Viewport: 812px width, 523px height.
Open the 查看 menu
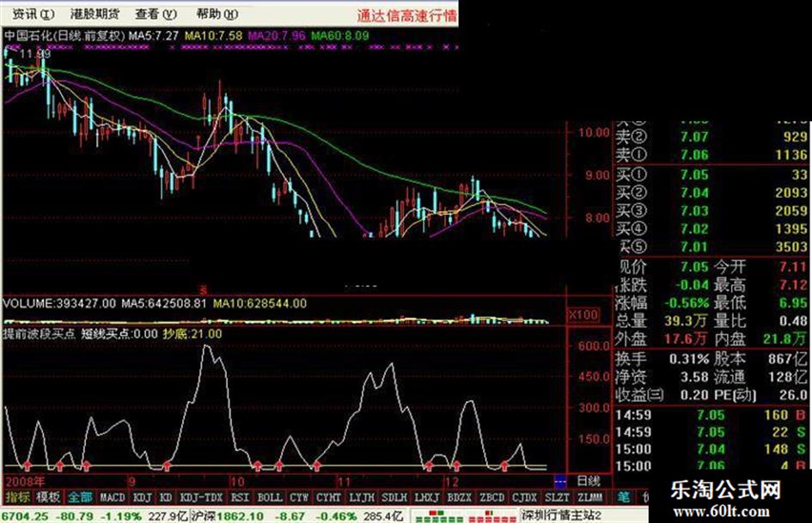click(156, 14)
